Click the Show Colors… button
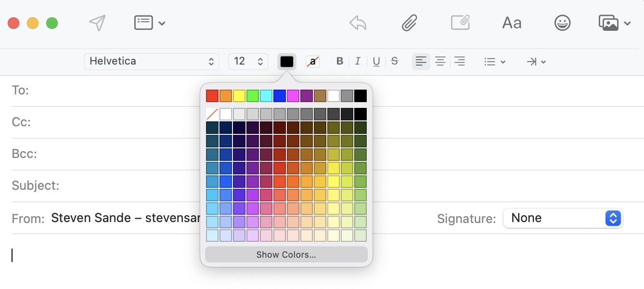This screenshot has height=289, width=644. point(286,255)
